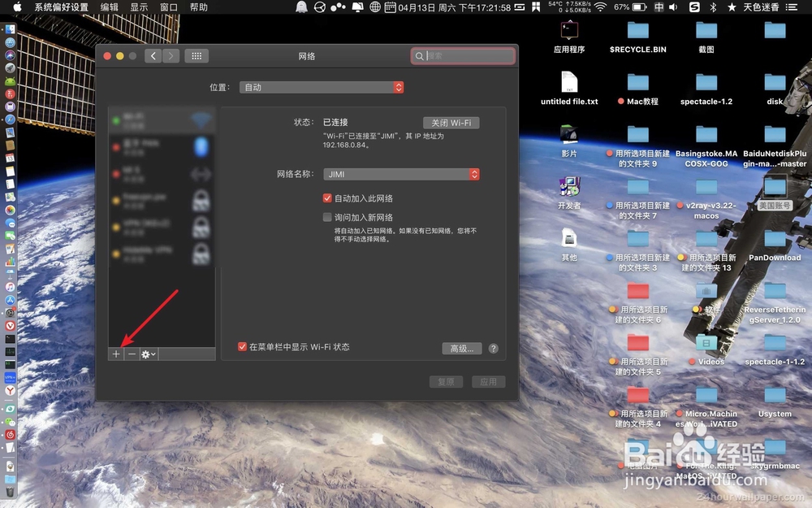The height and width of the screenshot is (508, 812).
Task: Click the 关闭 Wi-Fi button
Action: 451,122
